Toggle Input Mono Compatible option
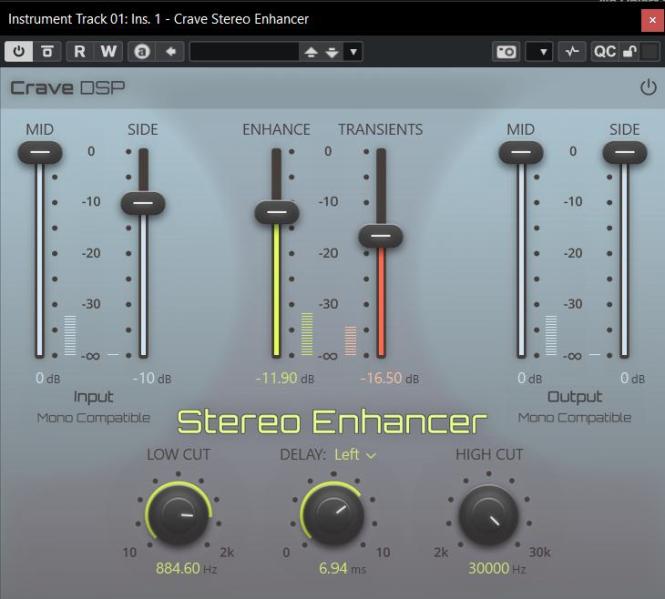The image size is (665, 599). coord(93,418)
